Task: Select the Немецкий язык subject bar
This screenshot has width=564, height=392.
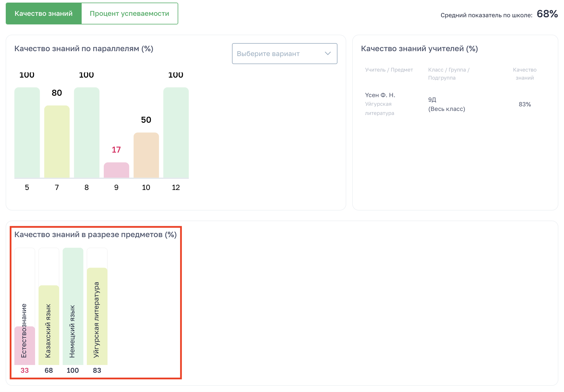Action: (x=73, y=306)
